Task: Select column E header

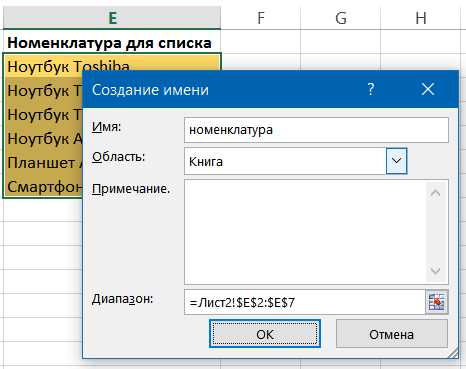Action: tap(112, 17)
